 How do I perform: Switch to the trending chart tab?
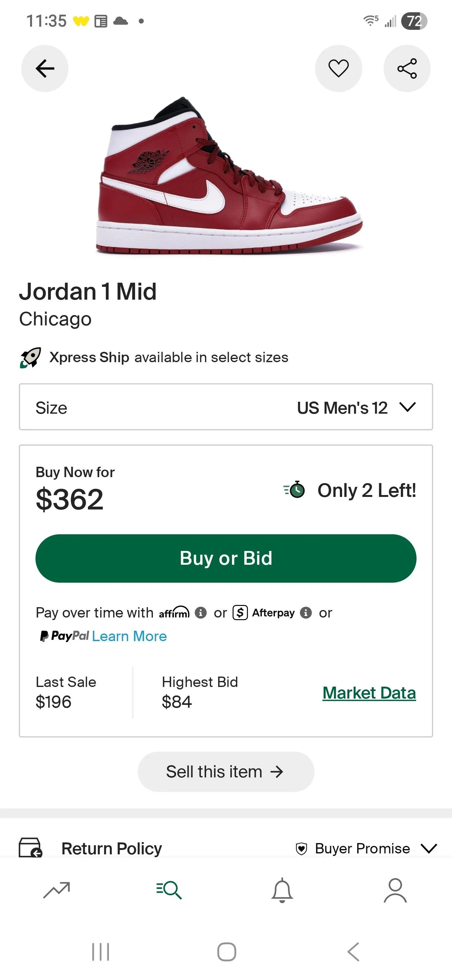(56, 890)
